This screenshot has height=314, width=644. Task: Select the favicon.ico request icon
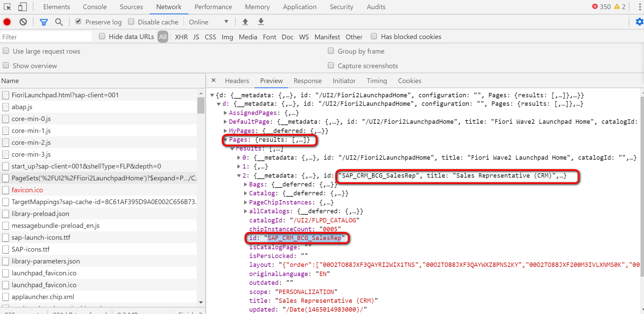click(5, 190)
